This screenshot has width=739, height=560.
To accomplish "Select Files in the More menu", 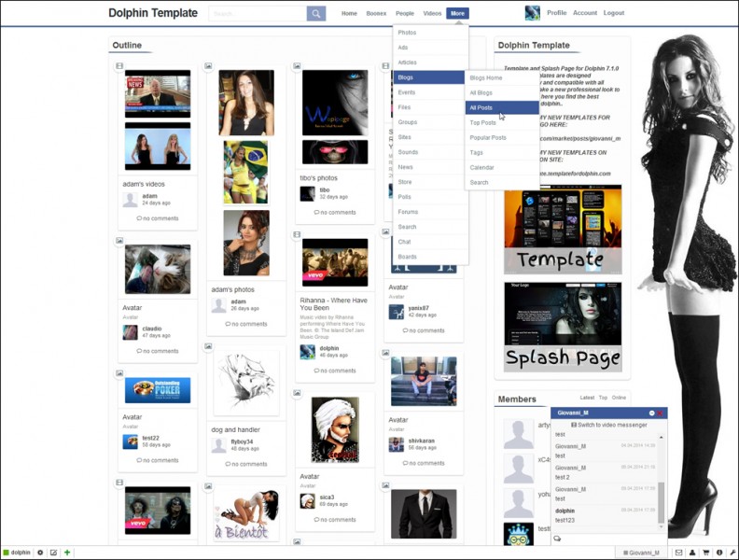I will 430,107.
